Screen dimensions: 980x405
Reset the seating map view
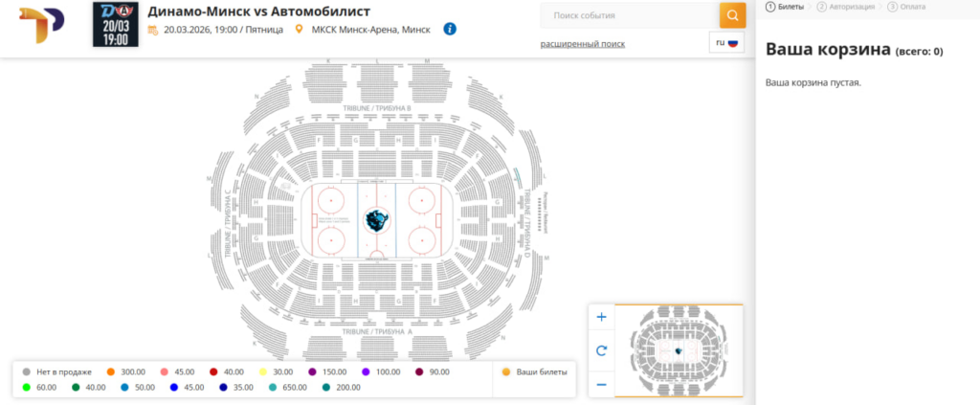click(601, 350)
